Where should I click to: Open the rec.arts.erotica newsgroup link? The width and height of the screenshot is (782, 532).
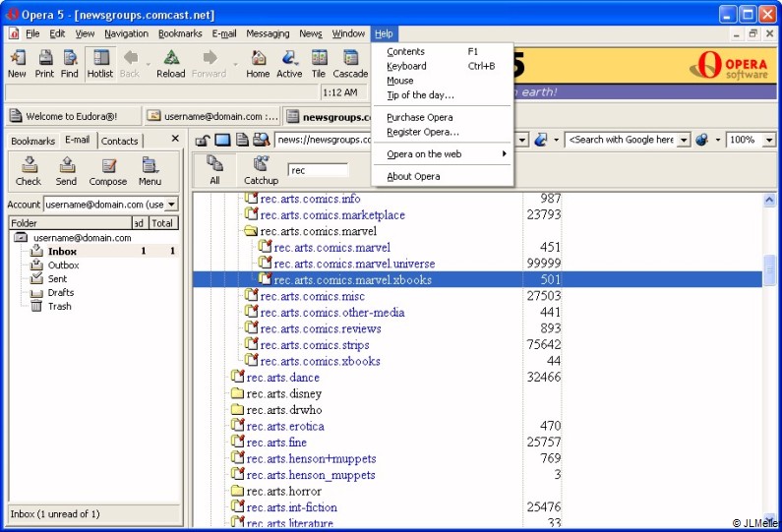click(x=285, y=427)
